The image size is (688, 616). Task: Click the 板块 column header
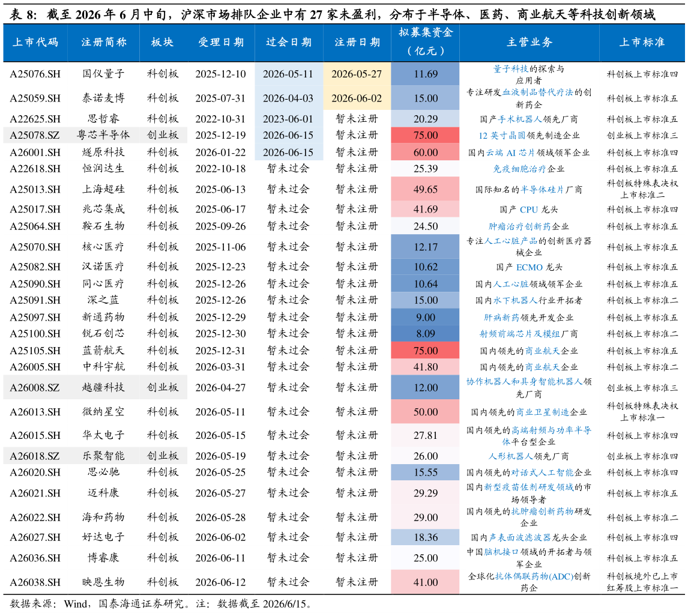click(162, 43)
